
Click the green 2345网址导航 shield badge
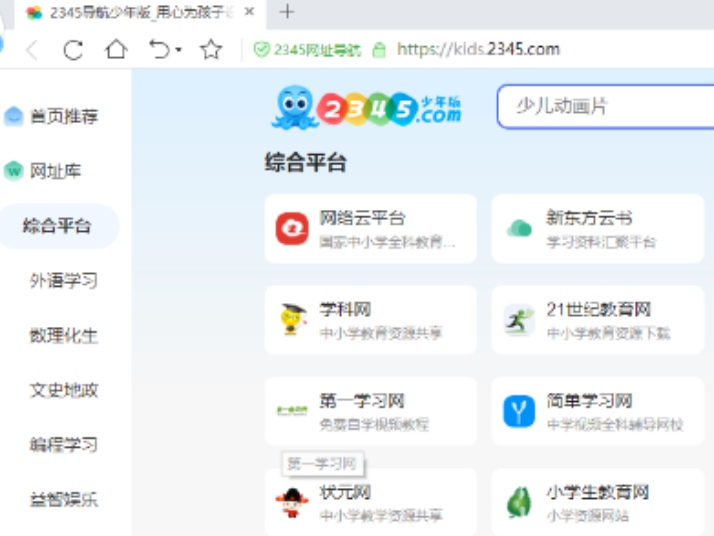click(307, 50)
